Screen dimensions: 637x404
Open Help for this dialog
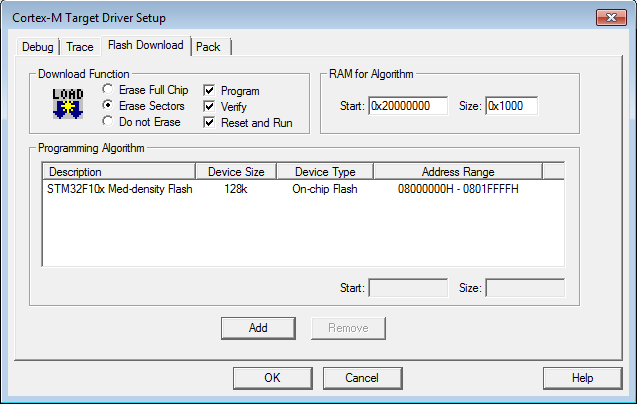[x=583, y=378]
